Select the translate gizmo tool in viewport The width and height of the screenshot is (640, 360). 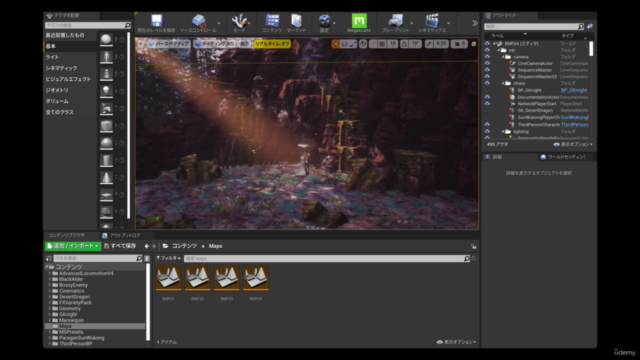pos(336,44)
